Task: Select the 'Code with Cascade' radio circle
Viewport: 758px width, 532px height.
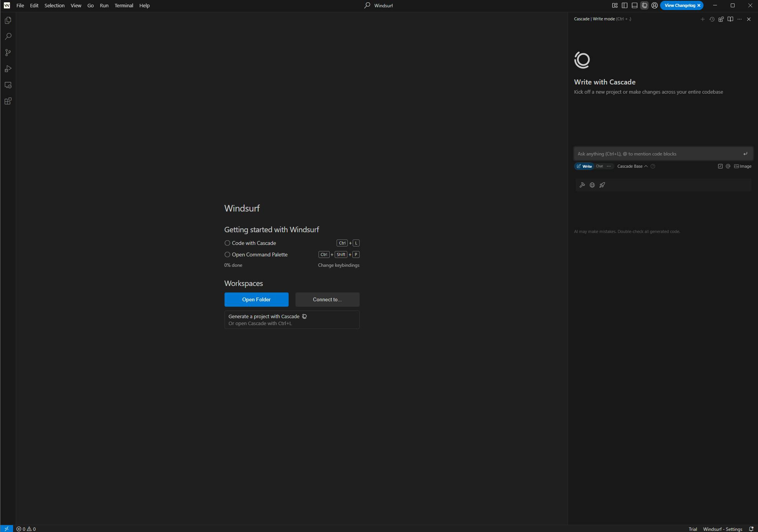Action: point(227,243)
